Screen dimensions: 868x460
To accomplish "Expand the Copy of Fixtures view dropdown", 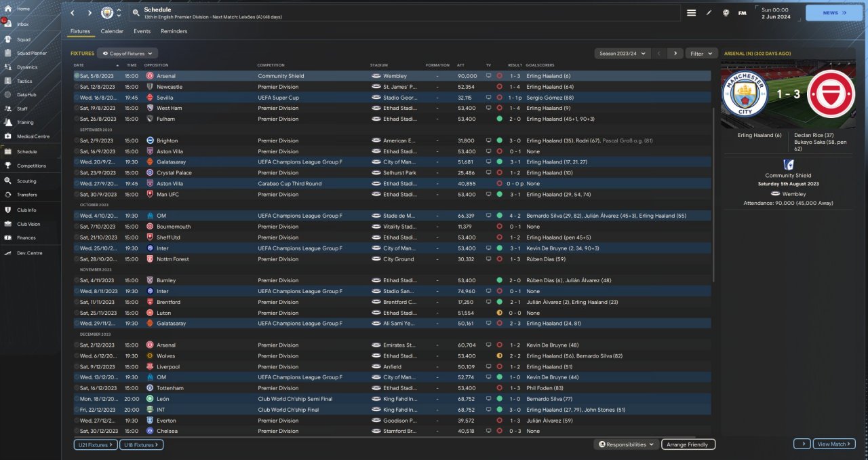I will [x=127, y=53].
